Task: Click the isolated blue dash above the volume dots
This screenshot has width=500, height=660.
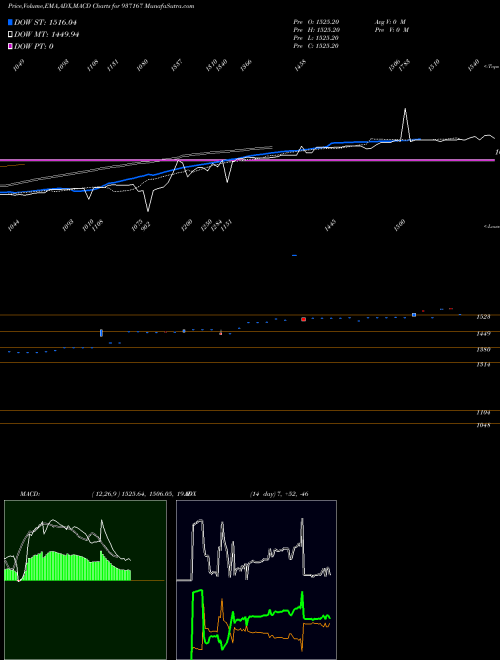Action: (294, 255)
